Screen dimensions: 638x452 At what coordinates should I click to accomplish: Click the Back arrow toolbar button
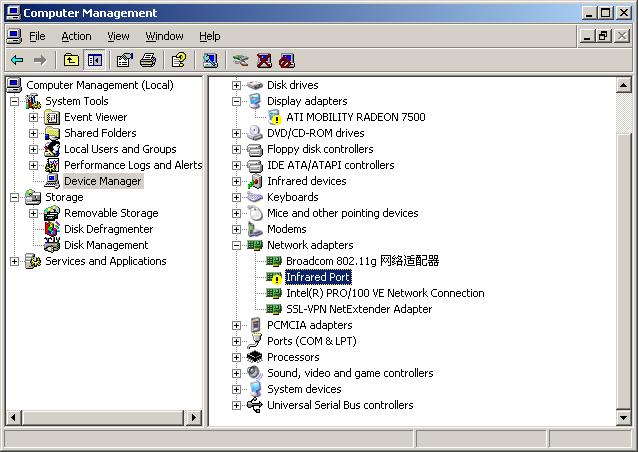17,60
